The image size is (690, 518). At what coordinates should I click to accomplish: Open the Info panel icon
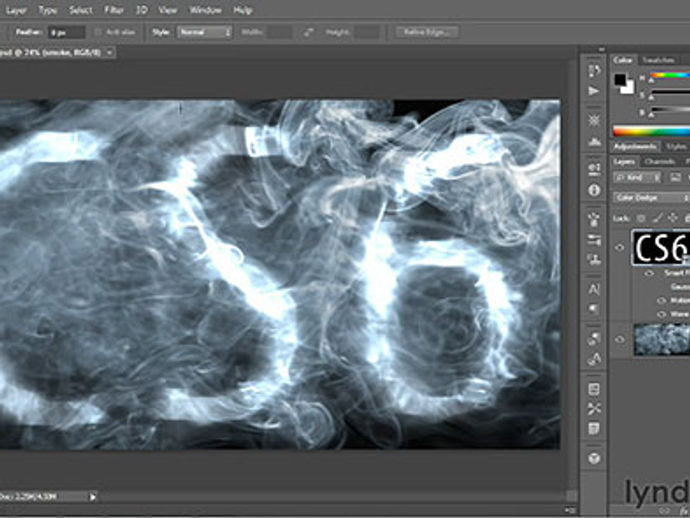click(594, 190)
